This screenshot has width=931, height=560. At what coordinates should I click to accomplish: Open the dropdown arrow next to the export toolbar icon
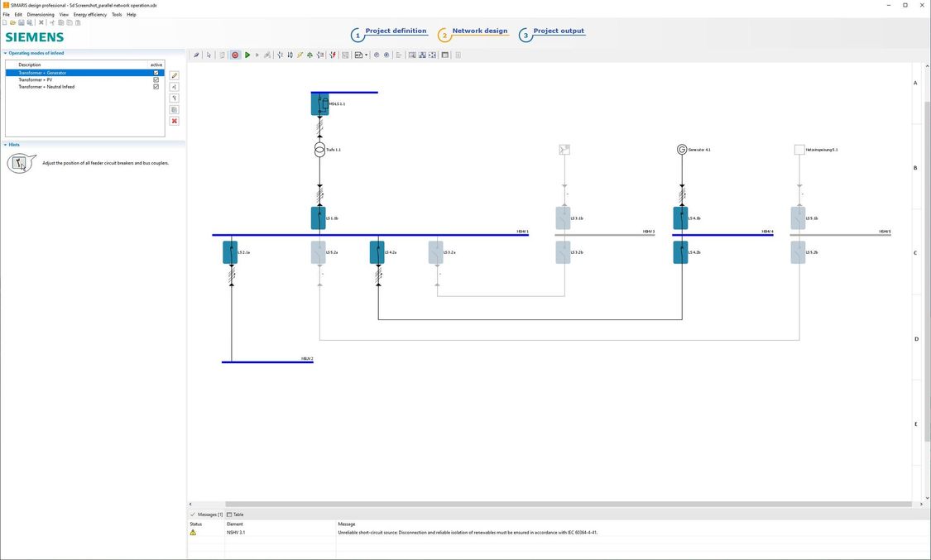coord(365,55)
